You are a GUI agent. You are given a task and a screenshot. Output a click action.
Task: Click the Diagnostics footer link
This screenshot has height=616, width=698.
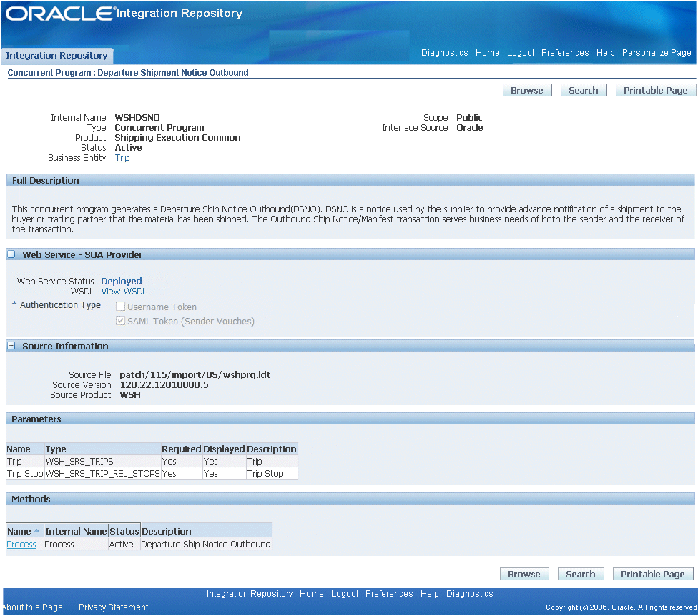point(470,594)
